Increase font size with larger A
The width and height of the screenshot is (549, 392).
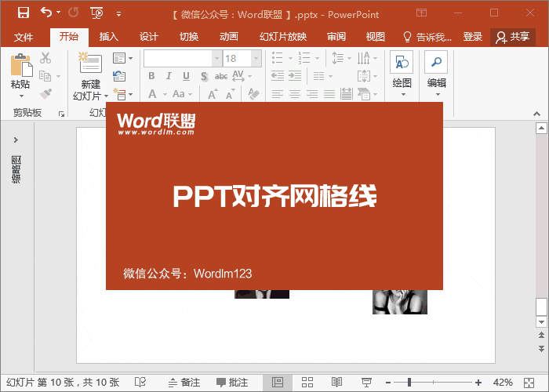(x=213, y=94)
